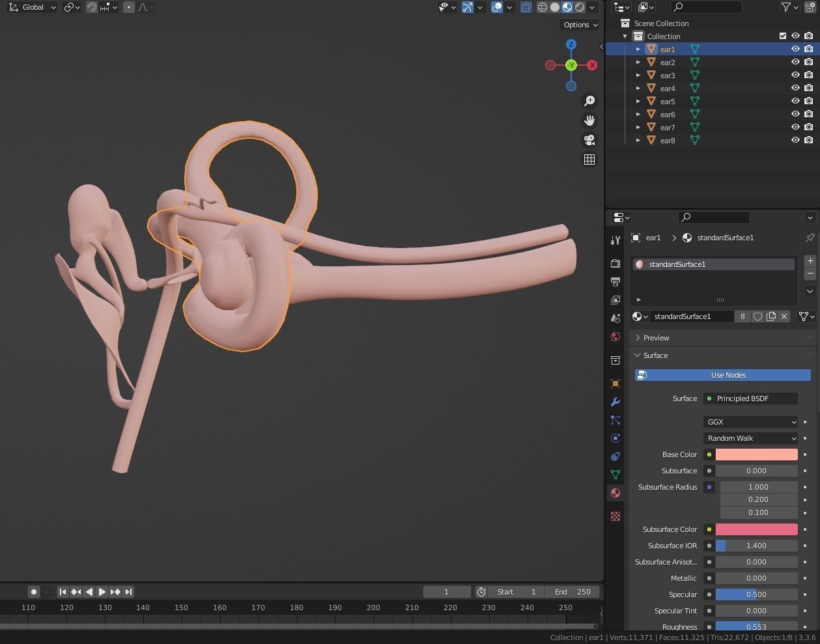The image size is (820, 644).
Task: Open the GGX distribution dropdown
Action: tap(751, 422)
